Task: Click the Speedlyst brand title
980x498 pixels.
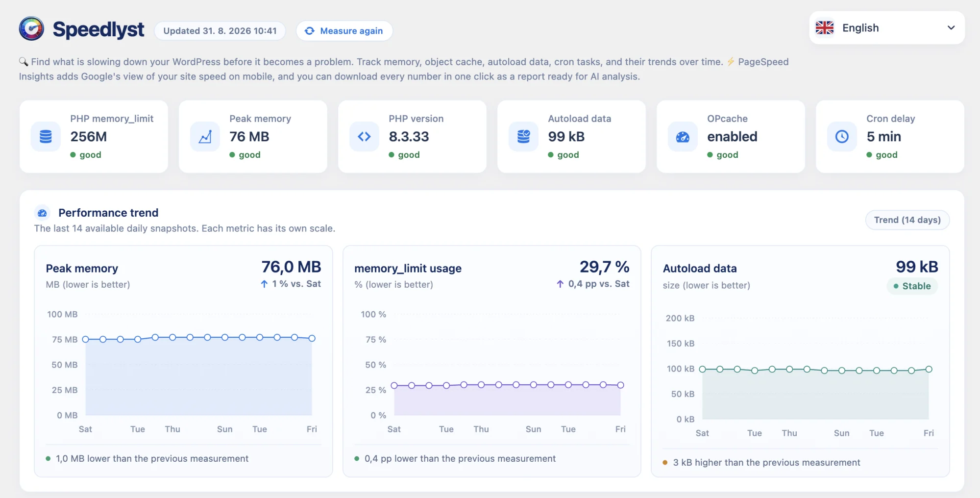Action: coord(98,29)
